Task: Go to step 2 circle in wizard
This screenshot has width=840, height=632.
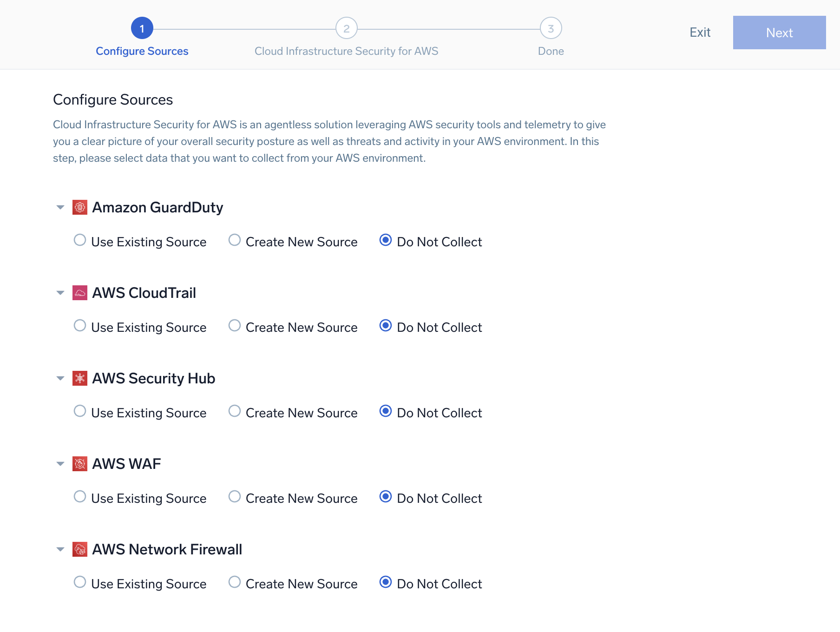Action: [x=347, y=29]
